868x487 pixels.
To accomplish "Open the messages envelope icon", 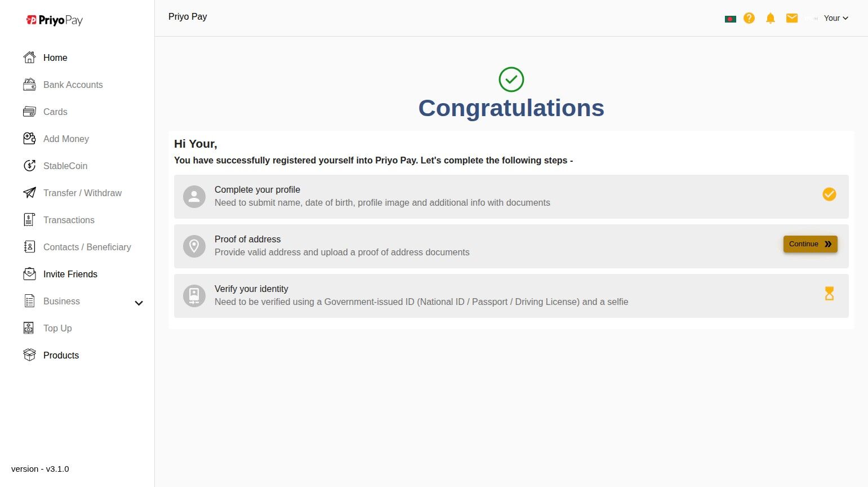I will (791, 18).
